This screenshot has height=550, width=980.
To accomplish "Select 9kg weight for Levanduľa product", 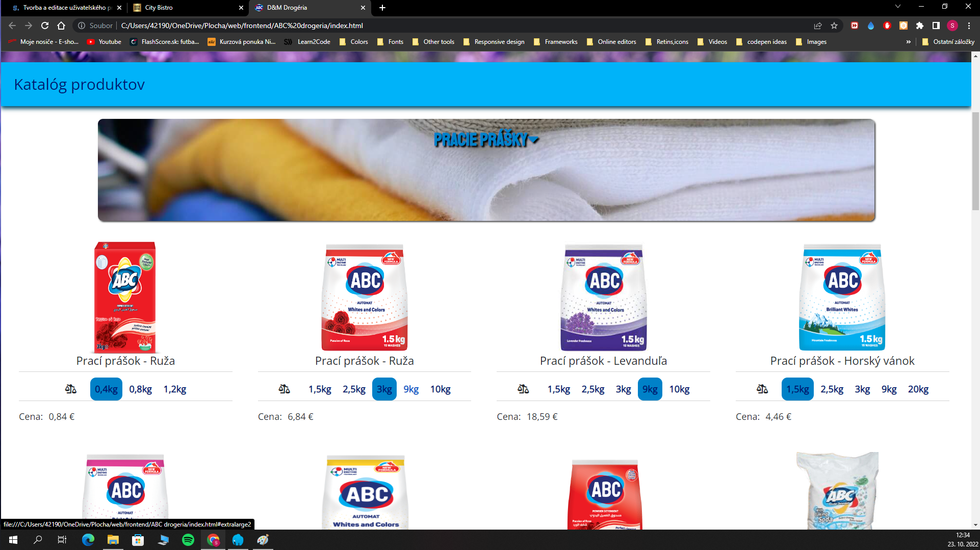I will pyautogui.click(x=650, y=389).
